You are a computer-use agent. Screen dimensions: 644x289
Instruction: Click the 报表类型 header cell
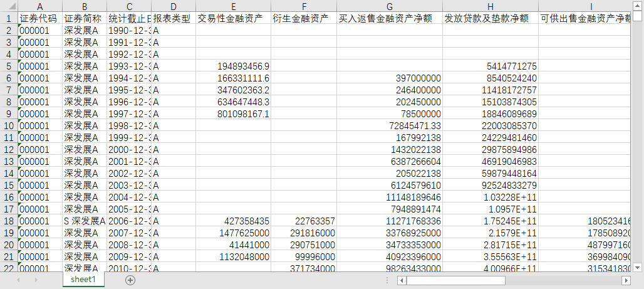point(174,19)
